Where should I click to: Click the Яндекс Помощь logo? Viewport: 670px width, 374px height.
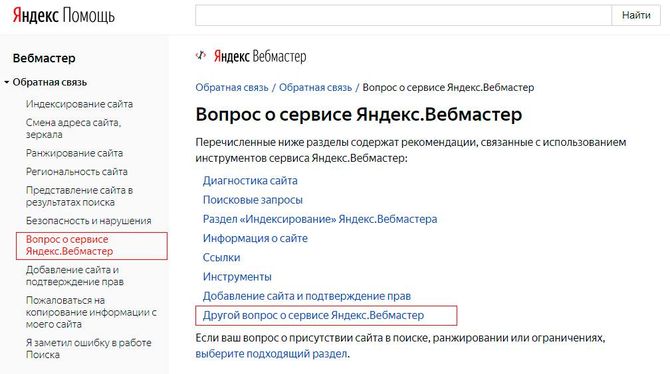(64, 15)
